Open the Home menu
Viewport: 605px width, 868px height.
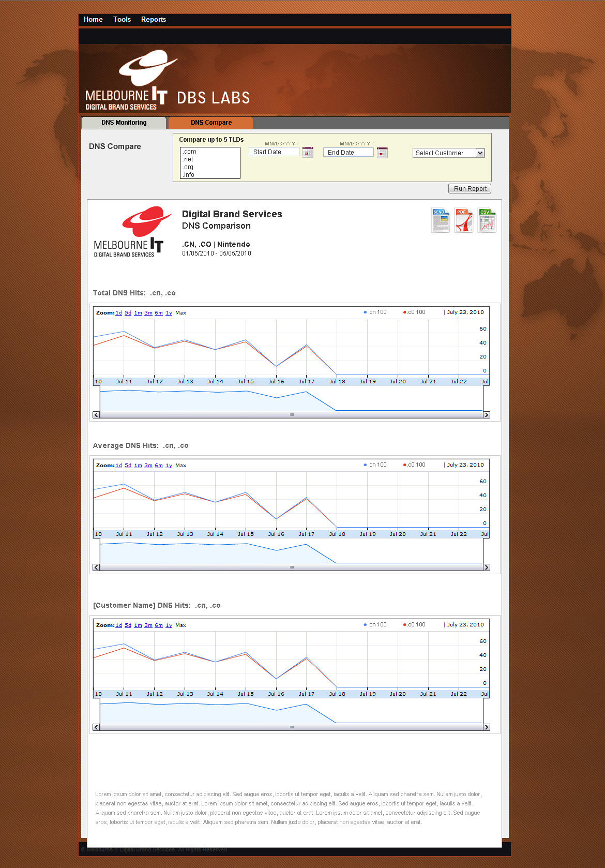coord(93,19)
